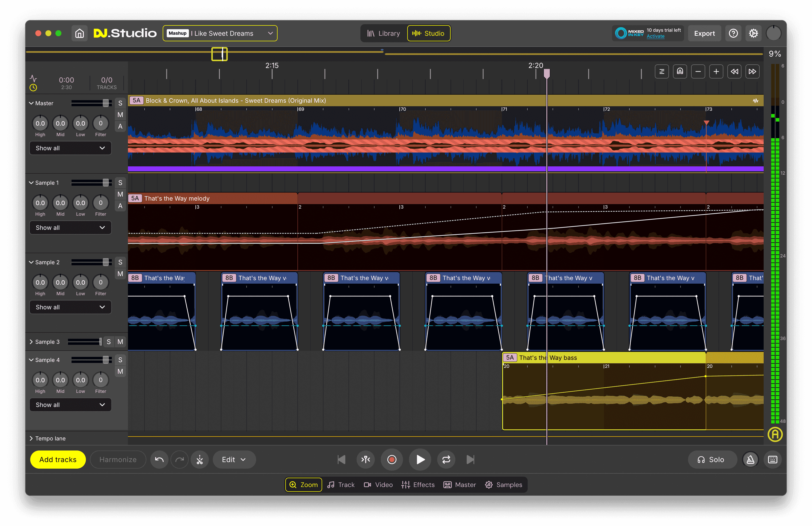This screenshot has width=812, height=526.
Task: Jump forward with double-right arrows icon
Action: pyautogui.click(x=752, y=71)
